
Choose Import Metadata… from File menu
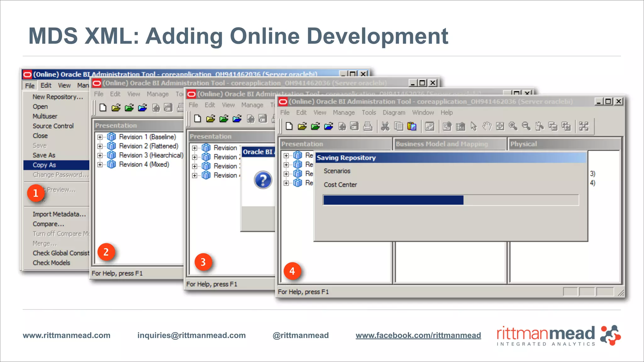click(59, 214)
